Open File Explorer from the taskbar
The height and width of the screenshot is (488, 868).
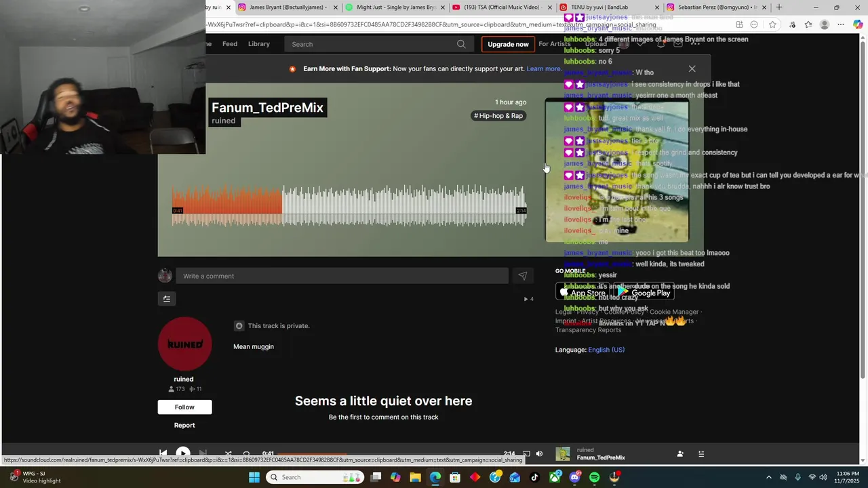tap(415, 477)
